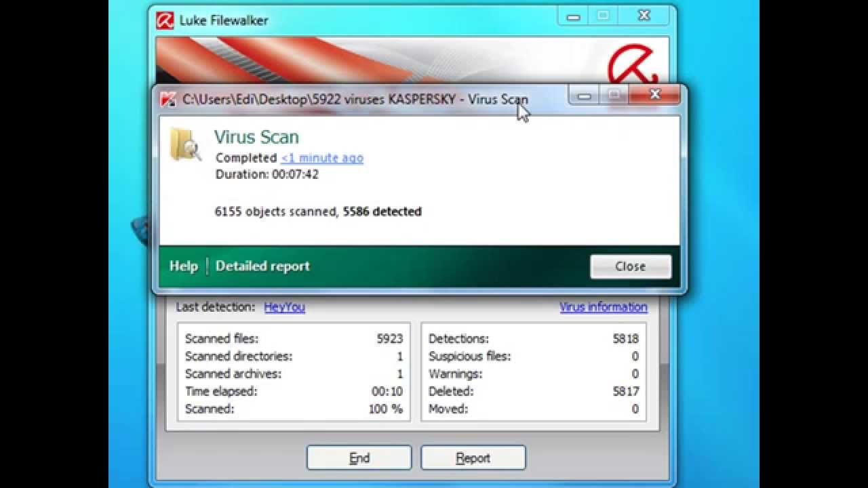
Task: Click the Kaspersky icon in dialog title bar
Action: [168, 100]
